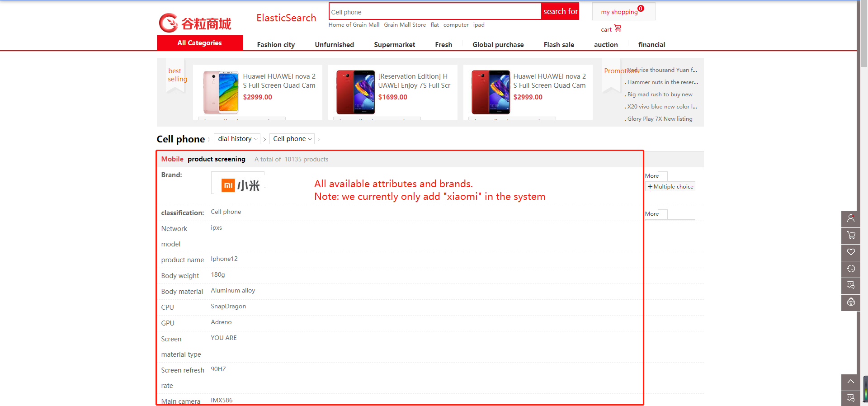Open Global purchase tab

498,45
